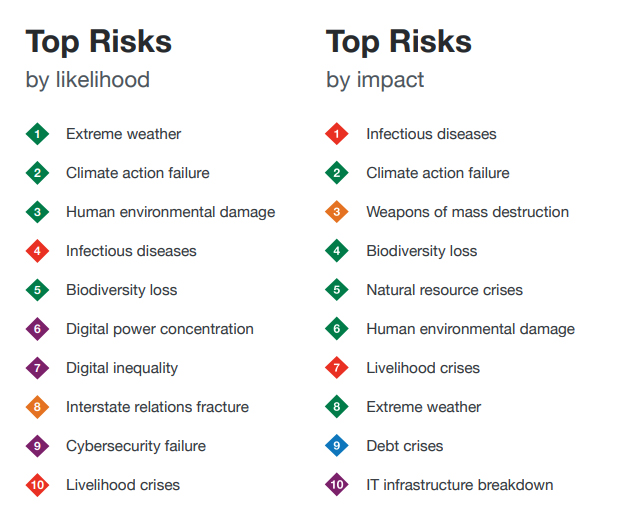Select purple diamond 9 for Cybersecurity failure
622x531 pixels.
click(x=37, y=446)
